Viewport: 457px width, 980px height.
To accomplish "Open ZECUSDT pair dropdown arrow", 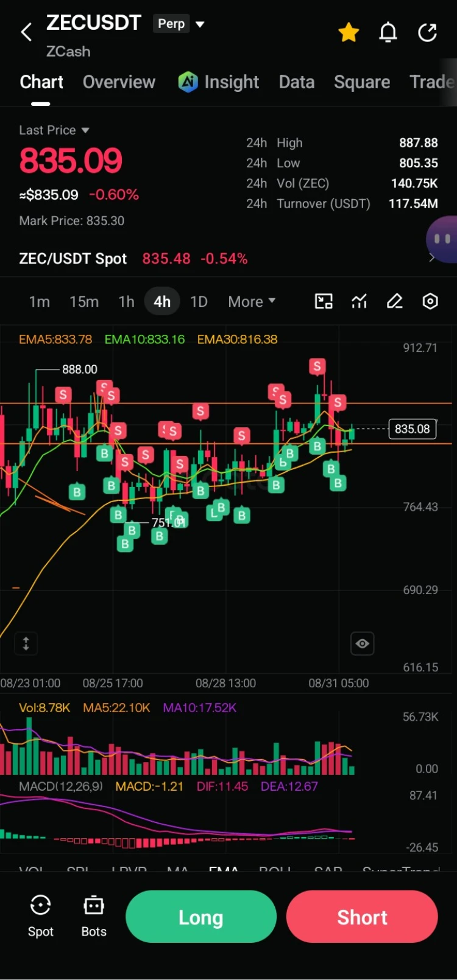I will coord(200,24).
